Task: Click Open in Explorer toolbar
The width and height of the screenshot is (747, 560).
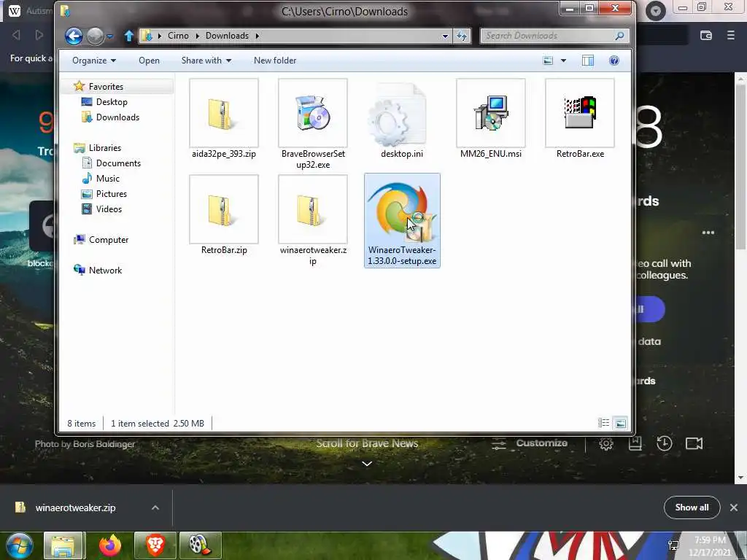Action: [149, 61]
